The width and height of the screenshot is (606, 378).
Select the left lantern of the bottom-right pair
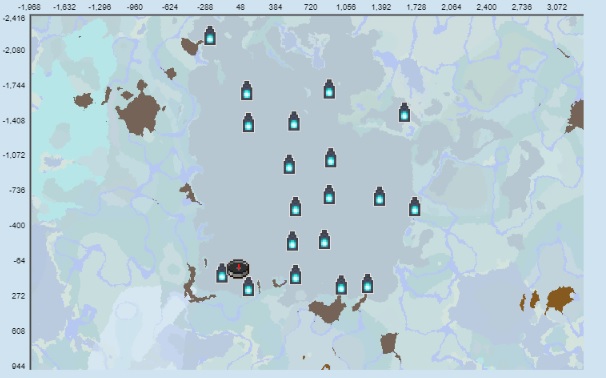click(x=341, y=285)
